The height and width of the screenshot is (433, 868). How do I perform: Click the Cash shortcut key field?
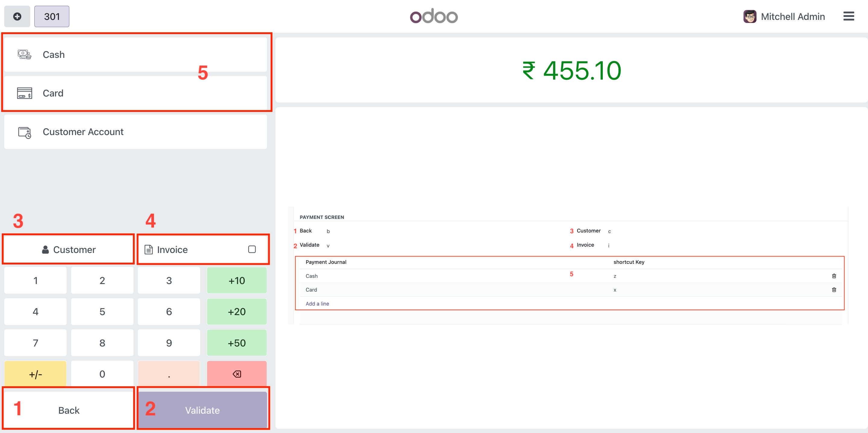(x=615, y=276)
